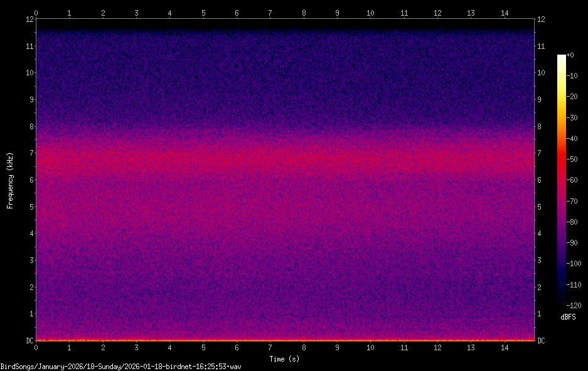
Task: Click the -120 label at color scale bottom
Action: tap(573, 306)
